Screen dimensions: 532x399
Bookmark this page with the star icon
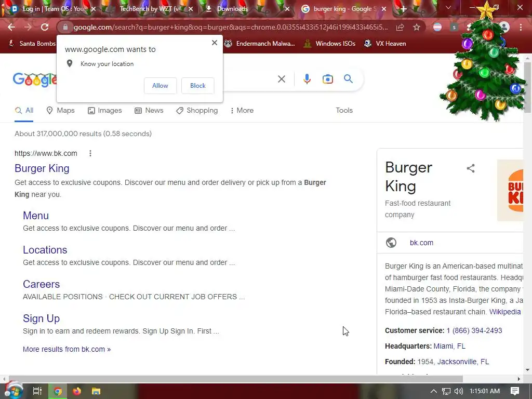[417, 27]
